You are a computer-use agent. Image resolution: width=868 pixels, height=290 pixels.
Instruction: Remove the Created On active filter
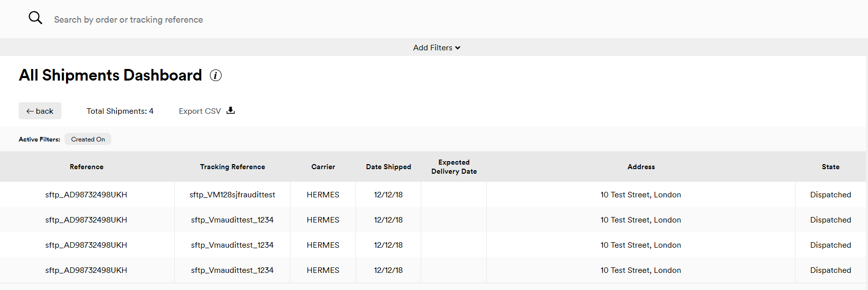[x=88, y=139]
